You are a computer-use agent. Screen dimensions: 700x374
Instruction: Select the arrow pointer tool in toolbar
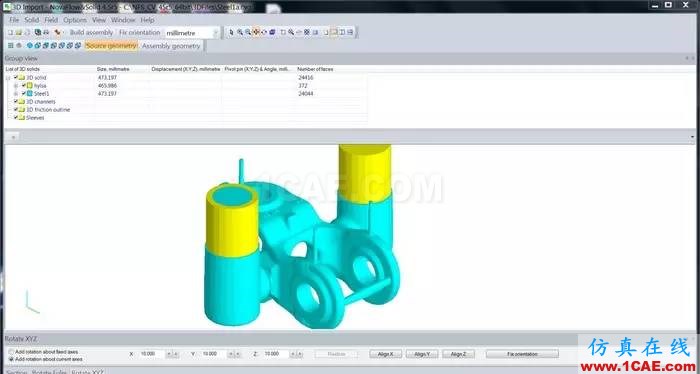(x=231, y=32)
